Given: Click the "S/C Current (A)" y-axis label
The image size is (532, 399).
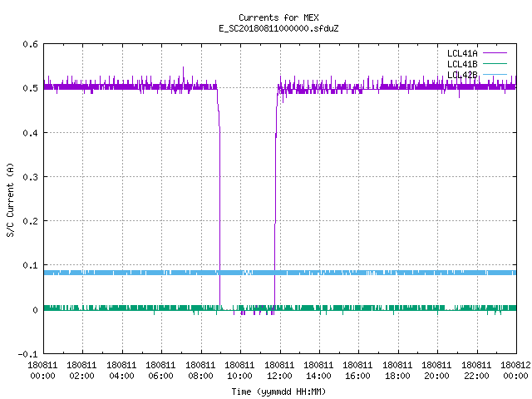Looking at the screenshot, I should coord(11,199).
